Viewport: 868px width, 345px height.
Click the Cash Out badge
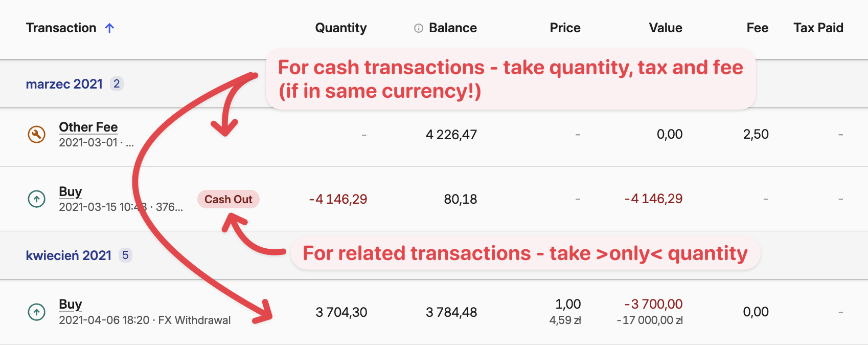(229, 199)
